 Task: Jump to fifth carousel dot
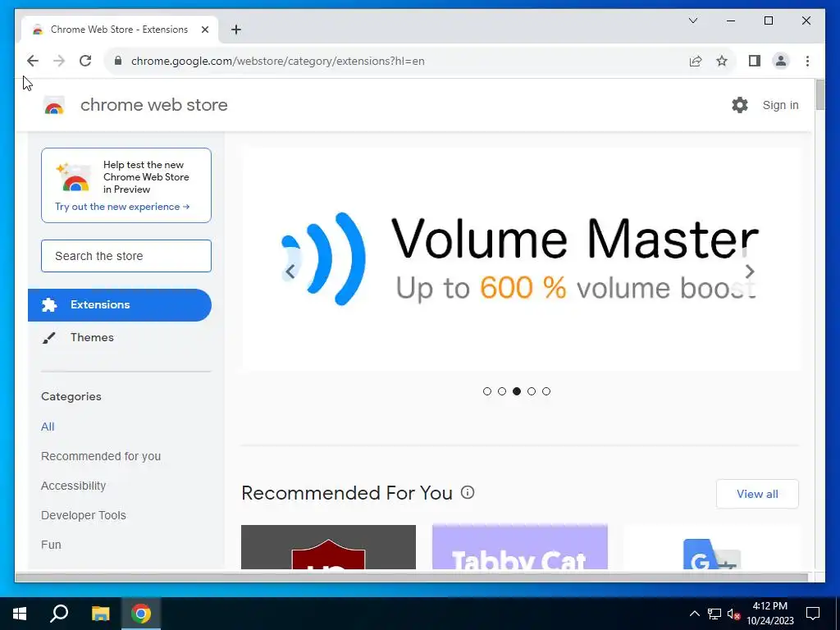pyautogui.click(x=546, y=391)
